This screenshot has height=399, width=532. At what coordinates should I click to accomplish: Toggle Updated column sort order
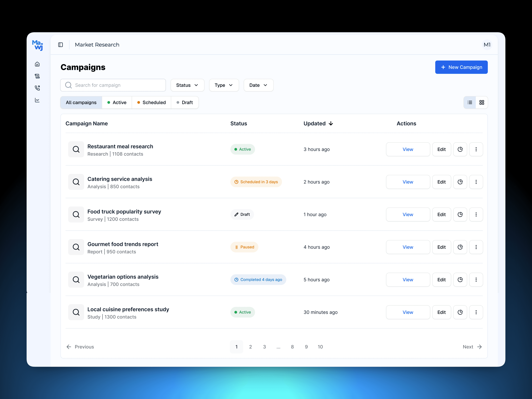click(318, 124)
